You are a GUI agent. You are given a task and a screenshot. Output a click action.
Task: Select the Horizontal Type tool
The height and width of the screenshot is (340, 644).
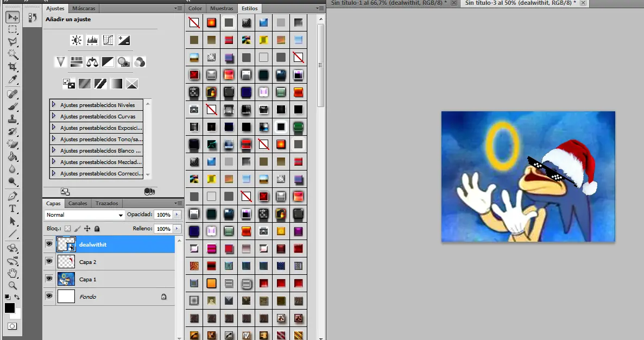pyautogui.click(x=12, y=209)
